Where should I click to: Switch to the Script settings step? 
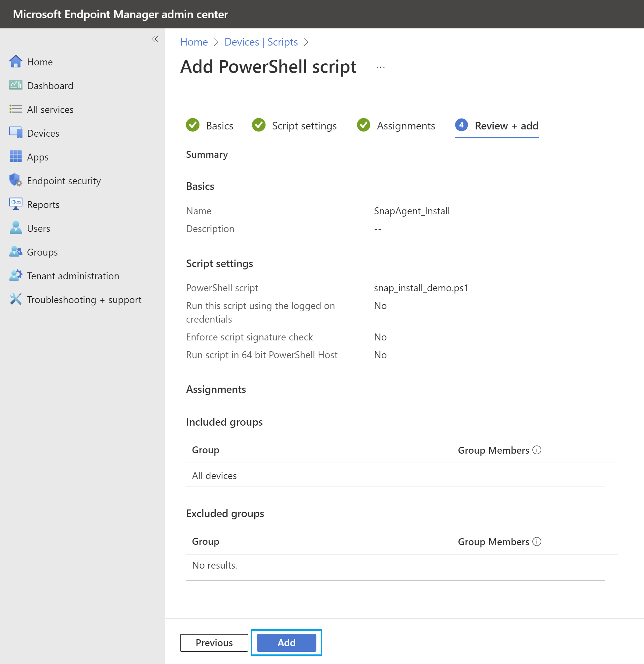tap(304, 126)
